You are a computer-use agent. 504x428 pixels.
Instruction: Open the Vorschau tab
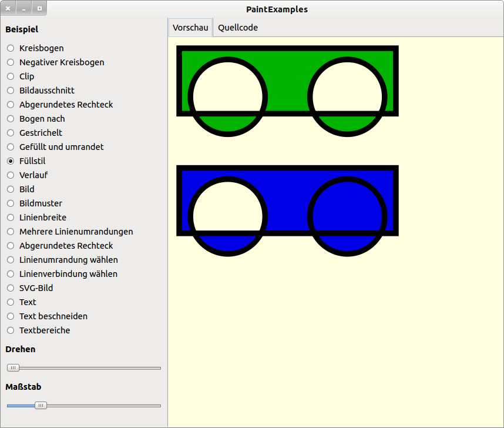(x=190, y=28)
